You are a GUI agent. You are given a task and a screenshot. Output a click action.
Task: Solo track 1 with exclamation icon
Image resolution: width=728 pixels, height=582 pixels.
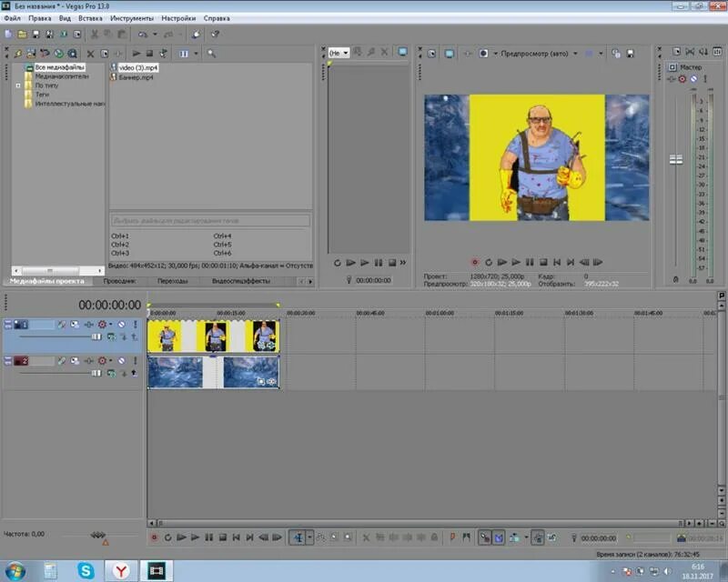(135, 325)
